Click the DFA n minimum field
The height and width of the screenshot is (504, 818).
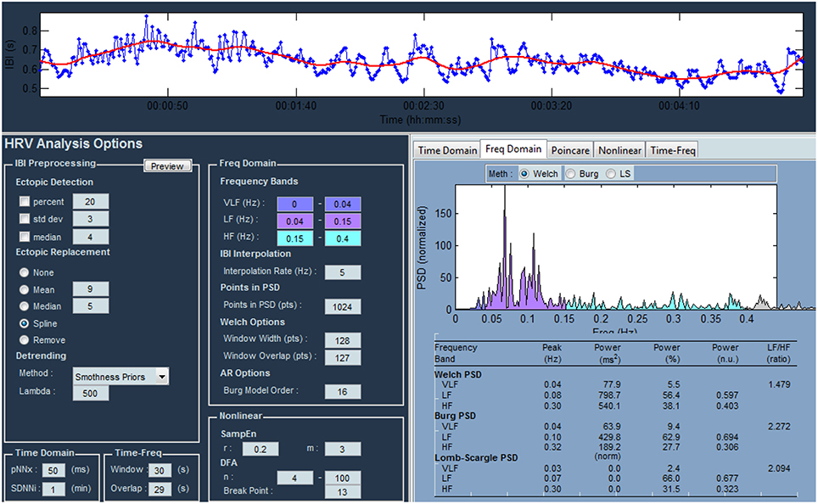pyautogui.click(x=294, y=478)
